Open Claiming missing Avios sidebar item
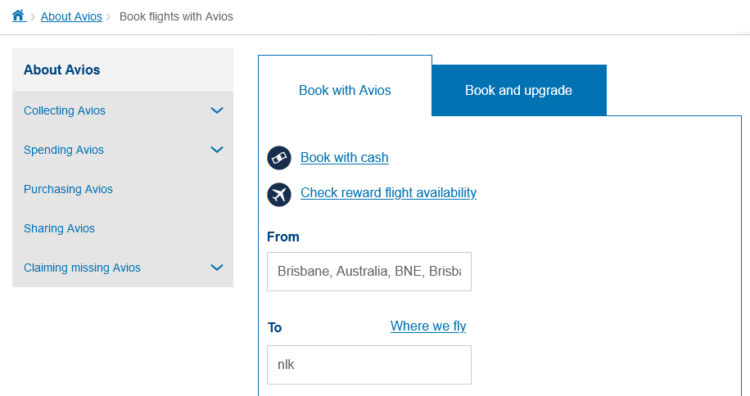 pos(82,268)
